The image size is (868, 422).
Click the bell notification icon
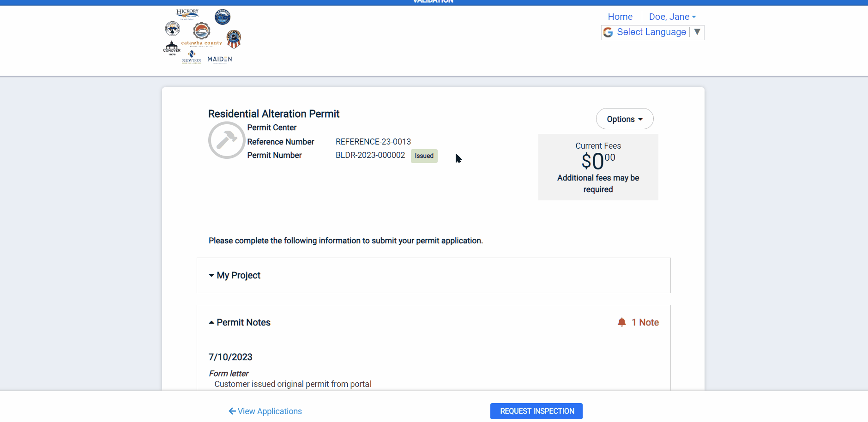click(x=621, y=322)
